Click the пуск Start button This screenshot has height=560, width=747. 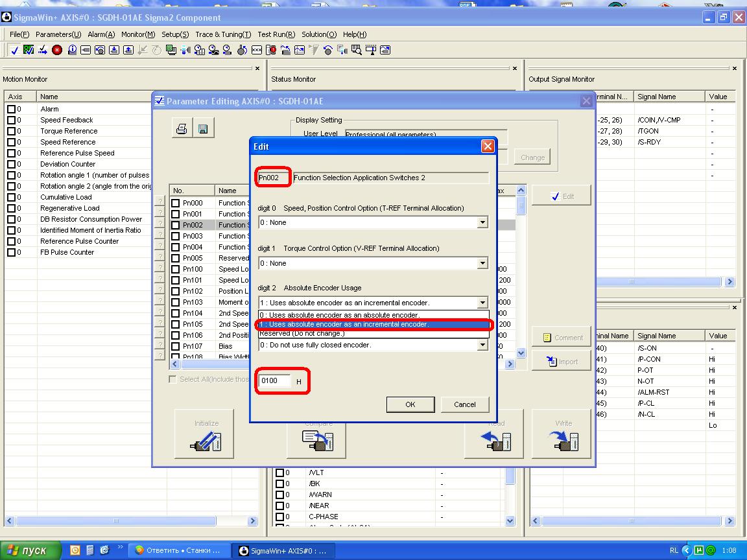pos(30,550)
